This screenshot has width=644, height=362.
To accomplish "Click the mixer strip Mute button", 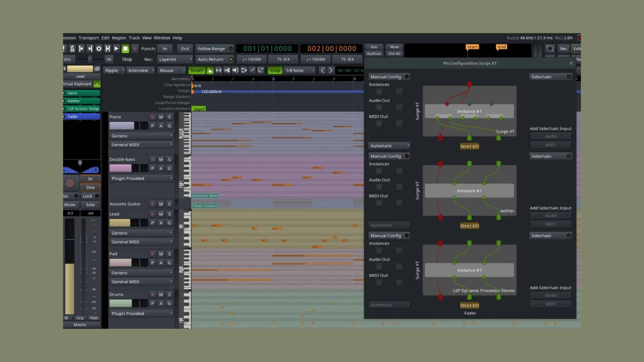I will point(70,205).
